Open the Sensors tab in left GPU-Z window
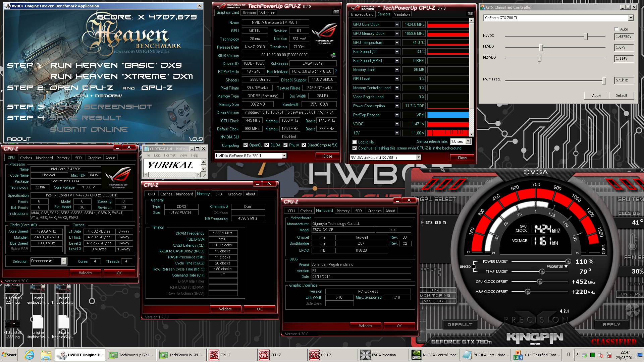The height and width of the screenshot is (362, 644). click(249, 12)
